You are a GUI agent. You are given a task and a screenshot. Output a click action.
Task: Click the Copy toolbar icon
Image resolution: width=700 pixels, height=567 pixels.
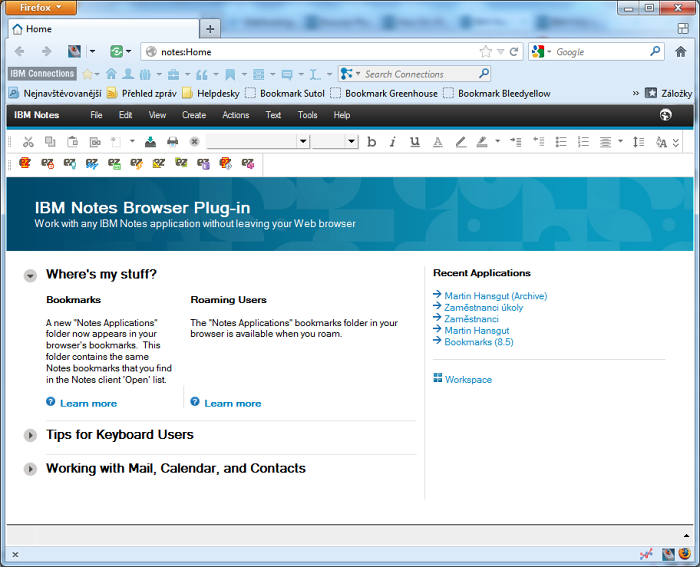tap(50, 142)
